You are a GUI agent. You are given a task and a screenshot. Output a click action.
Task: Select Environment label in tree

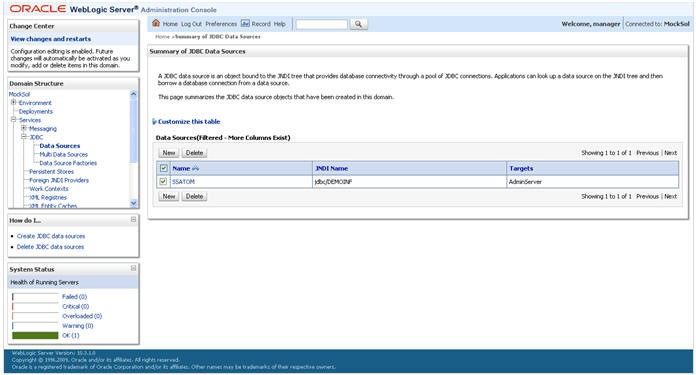click(x=35, y=103)
